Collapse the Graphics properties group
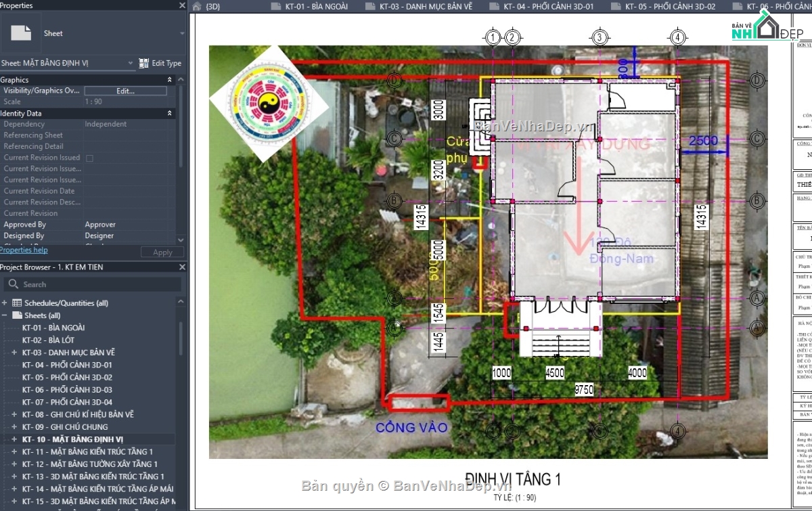Image resolution: width=812 pixels, height=511 pixels. coord(170,80)
